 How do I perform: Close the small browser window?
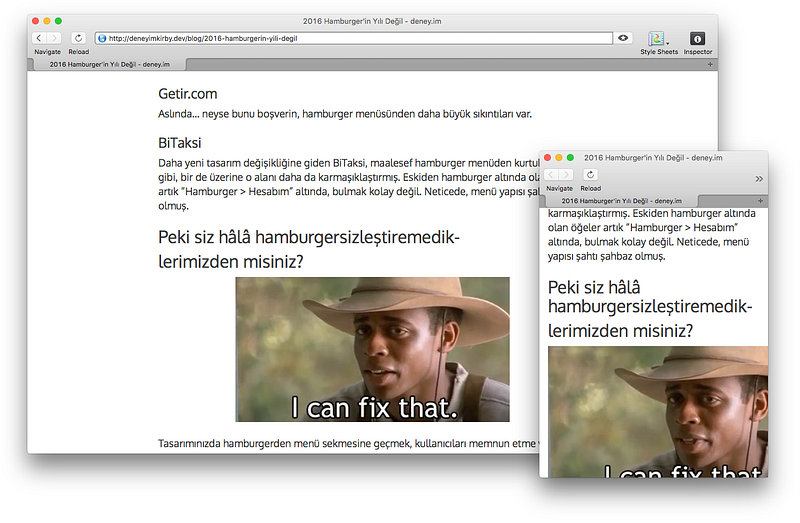(x=547, y=158)
